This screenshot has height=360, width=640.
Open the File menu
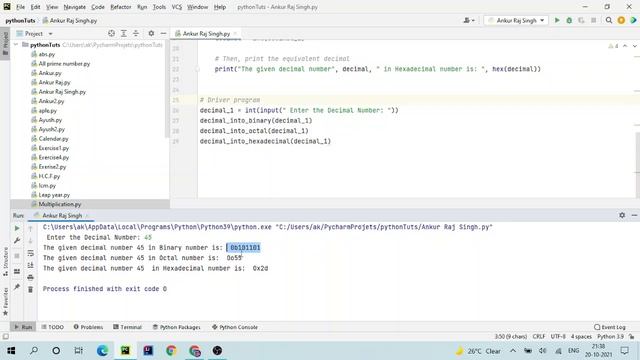20,7
